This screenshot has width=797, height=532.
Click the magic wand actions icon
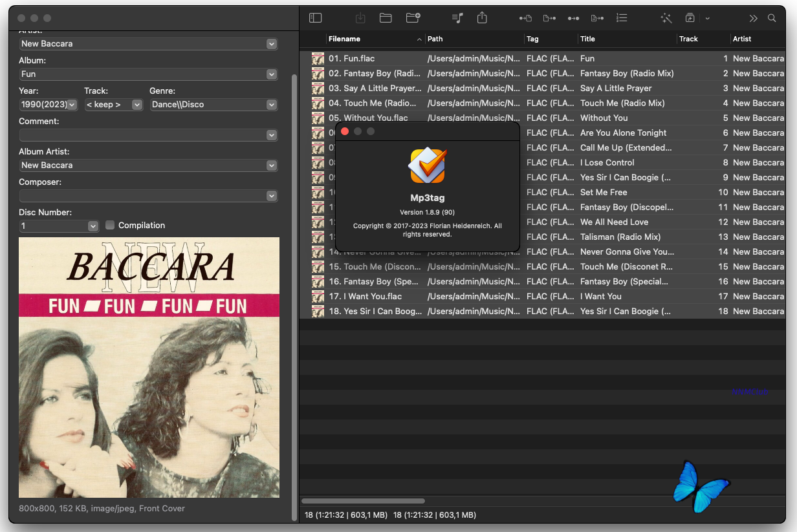[666, 18]
